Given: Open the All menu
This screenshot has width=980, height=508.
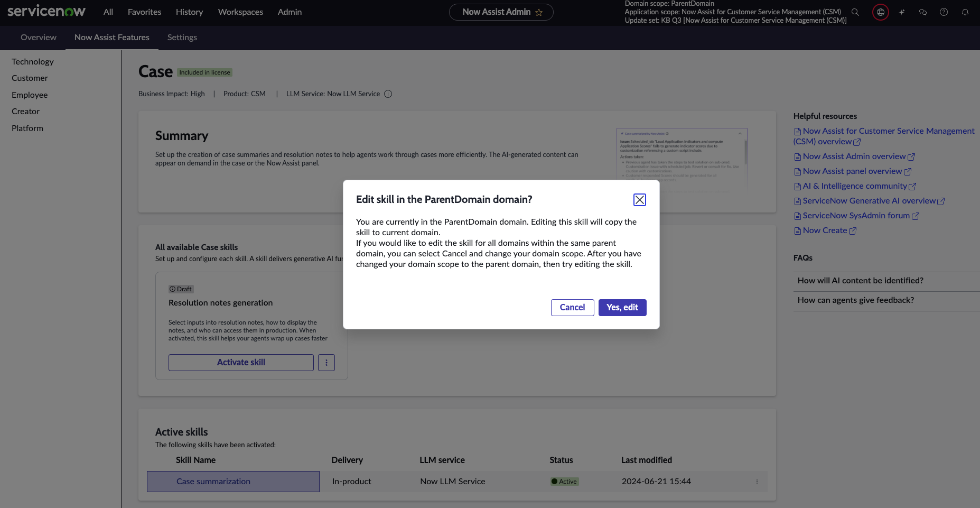Looking at the screenshot, I should tap(108, 12).
